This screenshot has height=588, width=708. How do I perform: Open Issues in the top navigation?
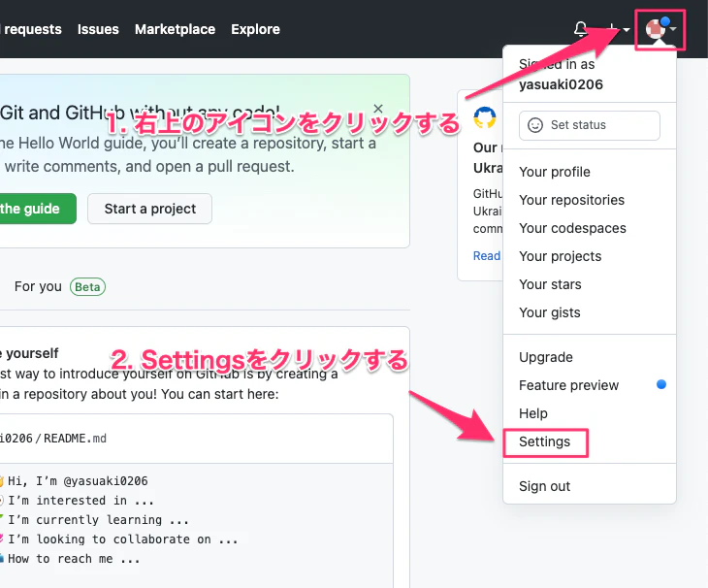click(x=98, y=29)
